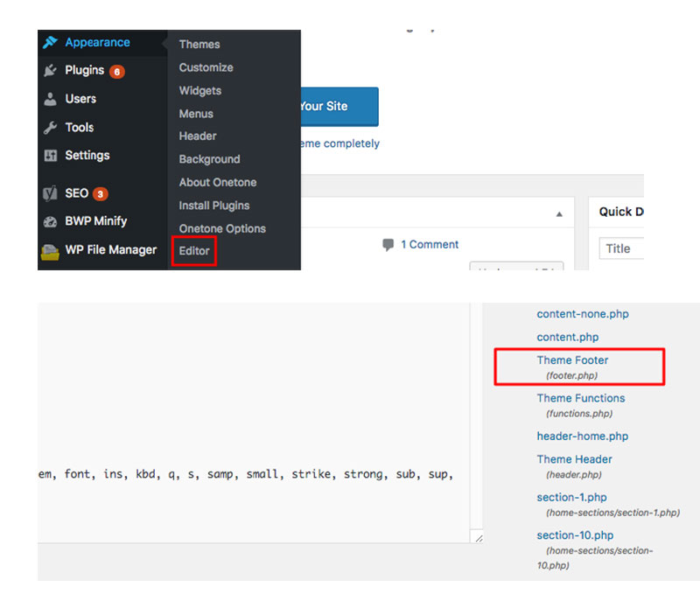700x615 pixels.
Task: Follow the 'eme completely' link
Action: [339, 143]
